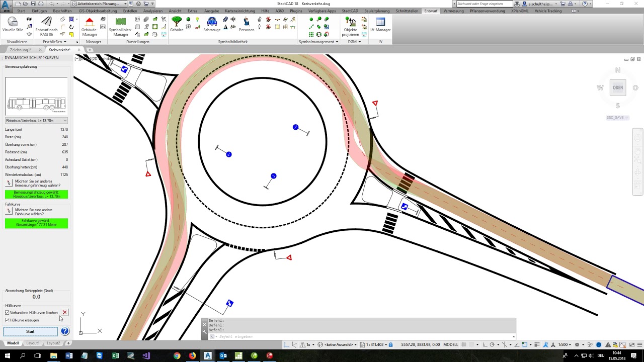Screen dimensions: 644x362
Task: Open the Visuelle Stile tool
Action: click(13, 25)
